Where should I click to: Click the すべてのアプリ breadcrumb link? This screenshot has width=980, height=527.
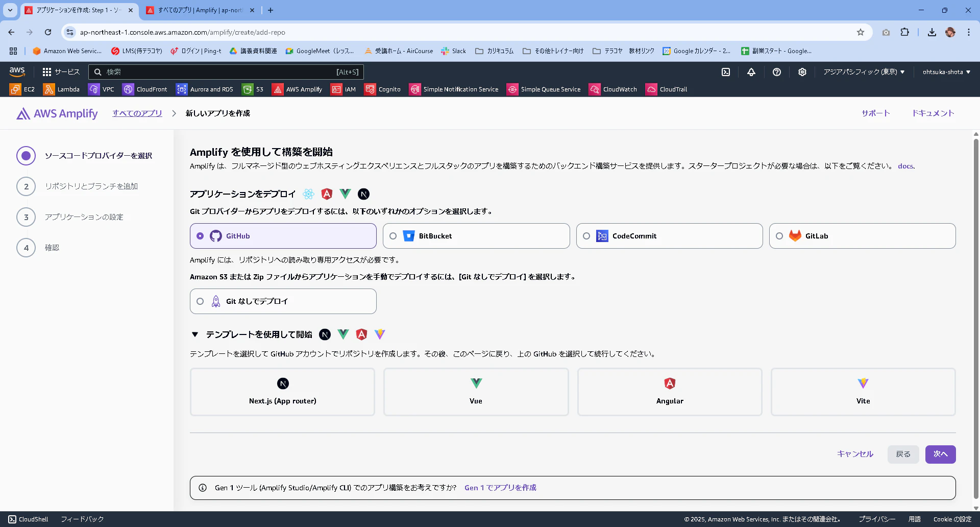pyautogui.click(x=137, y=113)
